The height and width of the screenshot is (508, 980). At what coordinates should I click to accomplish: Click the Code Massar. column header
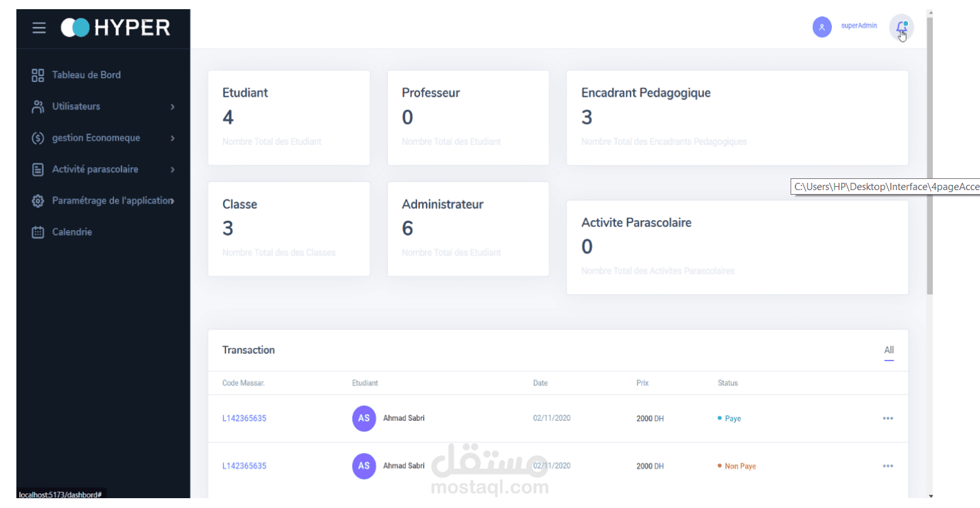click(x=243, y=383)
